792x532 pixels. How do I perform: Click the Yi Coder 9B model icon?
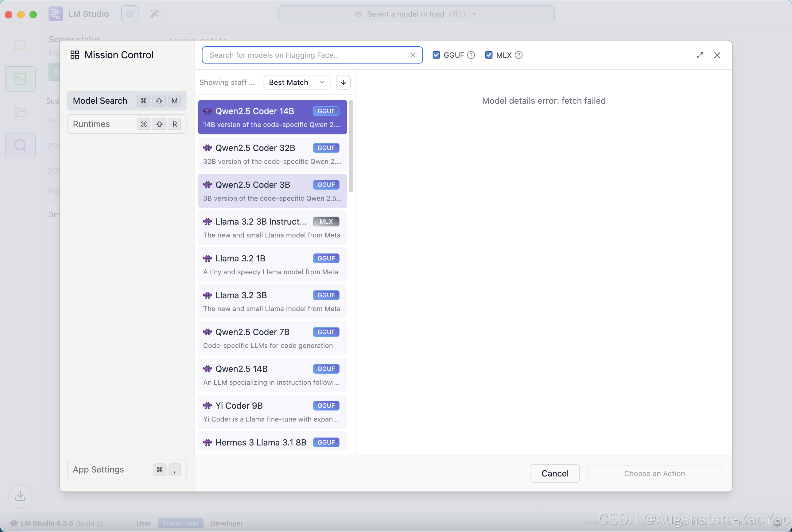coord(208,406)
